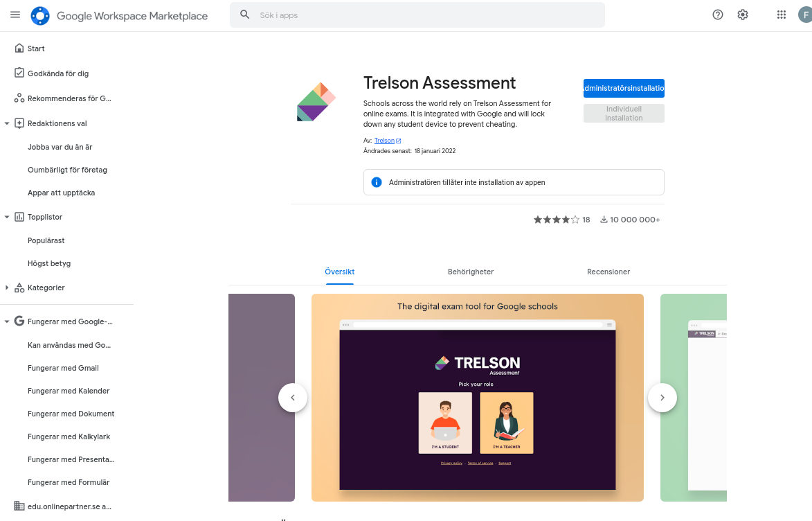812x521 pixels.
Task: Click the Administratörsinstallation button
Action: (624, 88)
